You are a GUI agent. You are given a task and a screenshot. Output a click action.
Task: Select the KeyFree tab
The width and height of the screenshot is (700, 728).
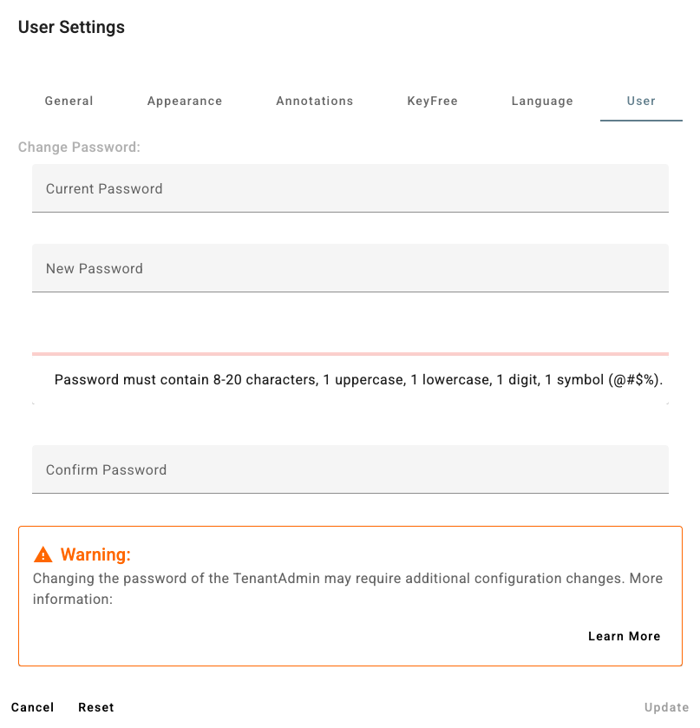tap(432, 101)
